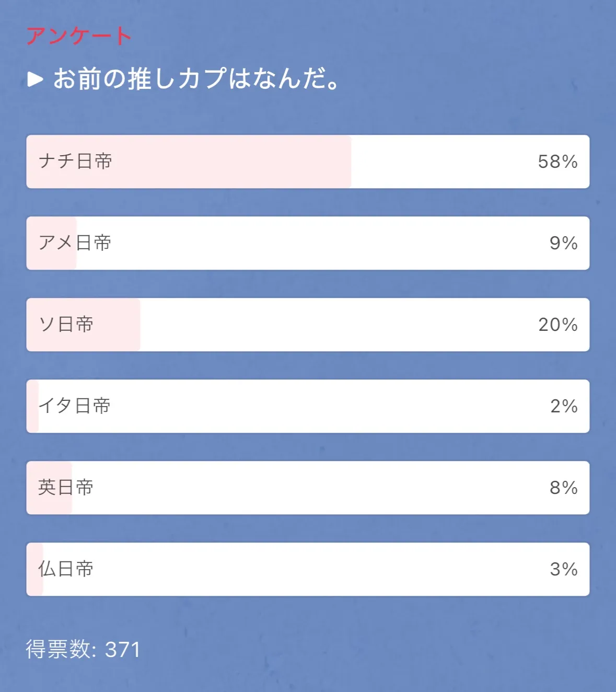Click the 9% result value
Screen dimensions: 616x692
click(x=563, y=243)
